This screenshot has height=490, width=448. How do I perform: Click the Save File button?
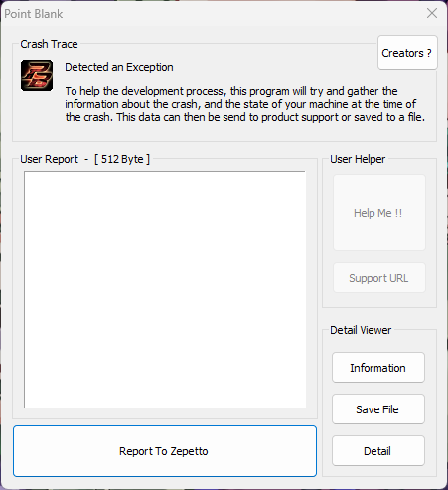[x=378, y=409]
